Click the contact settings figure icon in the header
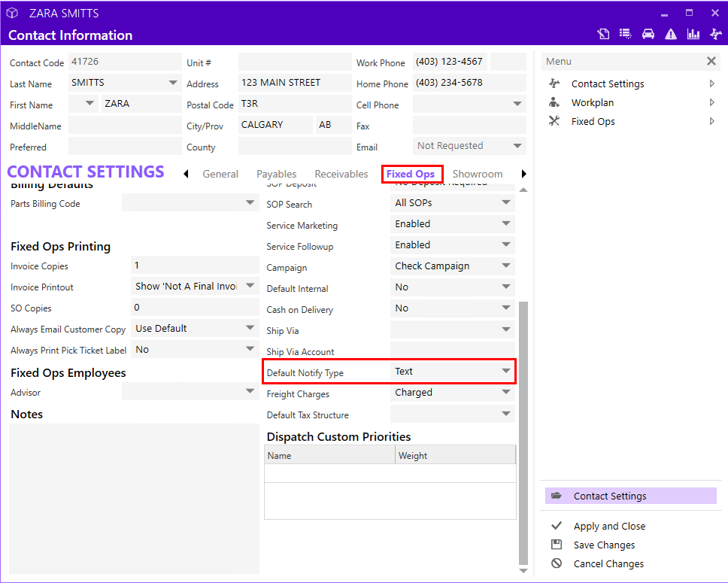This screenshot has height=583, width=728. click(715, 34)
